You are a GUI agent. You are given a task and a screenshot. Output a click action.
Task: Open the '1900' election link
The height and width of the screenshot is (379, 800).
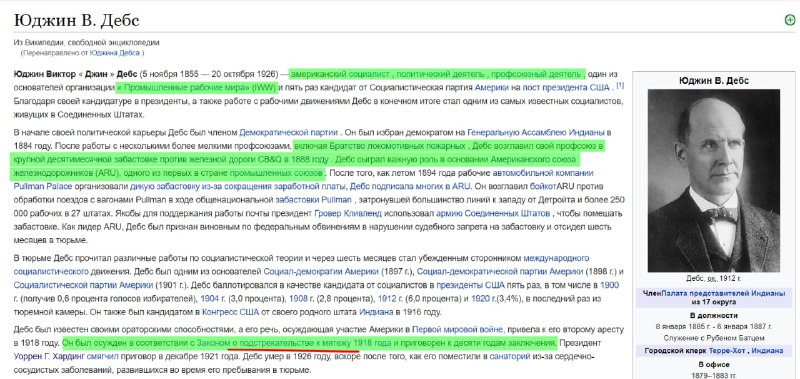(x=610, y=285)
